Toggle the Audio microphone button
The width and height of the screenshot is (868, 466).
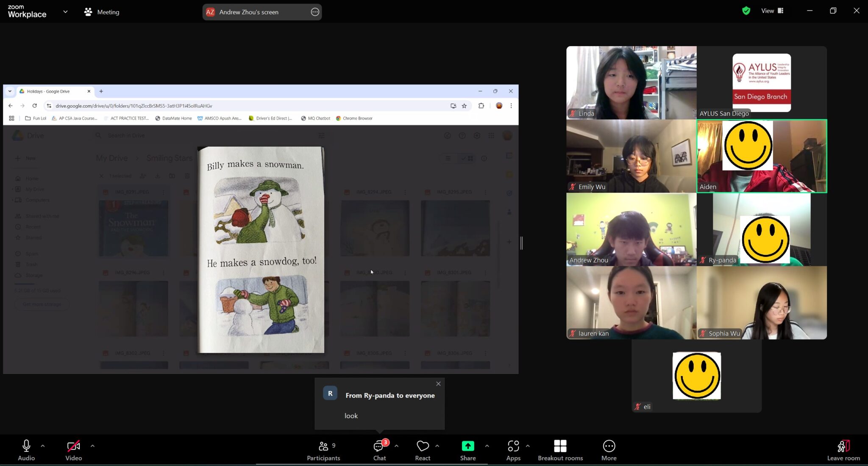coord(26,450)
